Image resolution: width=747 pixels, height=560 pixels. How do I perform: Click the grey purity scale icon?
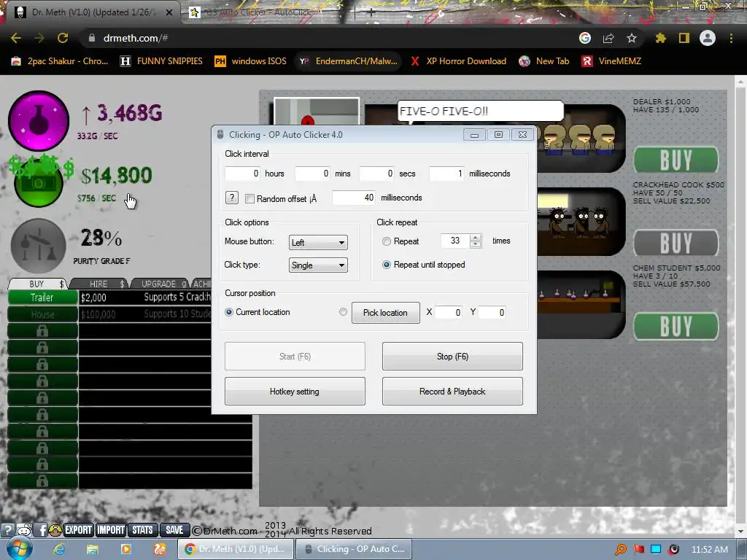click(38, 246)
